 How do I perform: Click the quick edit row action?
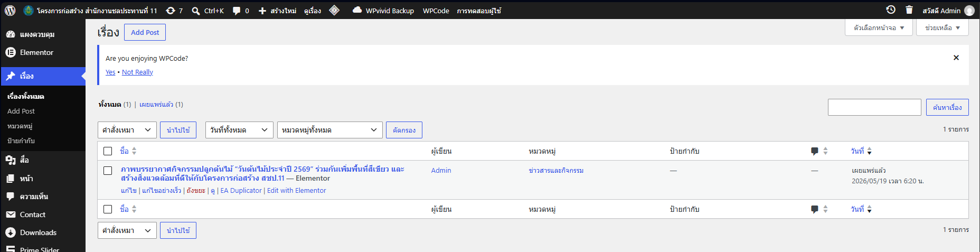tap(162, 191)
